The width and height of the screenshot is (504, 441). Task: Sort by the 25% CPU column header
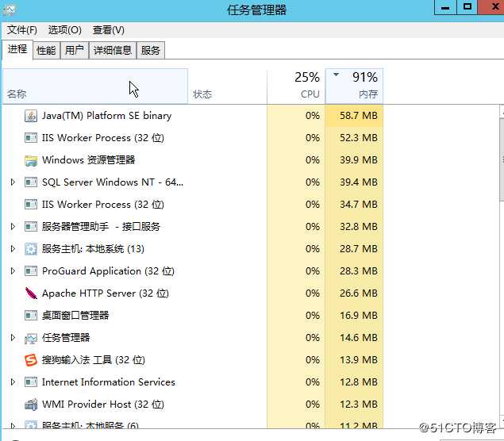pos(296,86)
